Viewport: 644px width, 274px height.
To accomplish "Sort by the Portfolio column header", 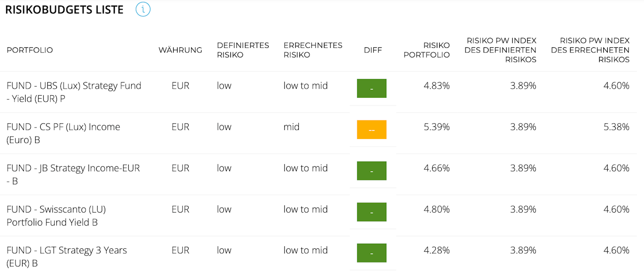I will pos(30,50).
